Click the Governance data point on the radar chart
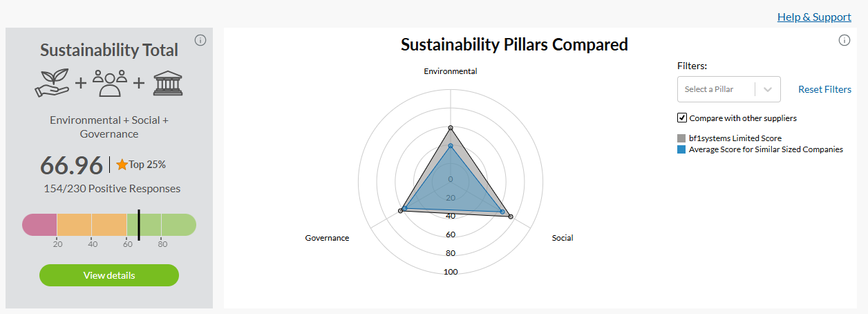Screen dimensions: 868x314 point(401,210)
